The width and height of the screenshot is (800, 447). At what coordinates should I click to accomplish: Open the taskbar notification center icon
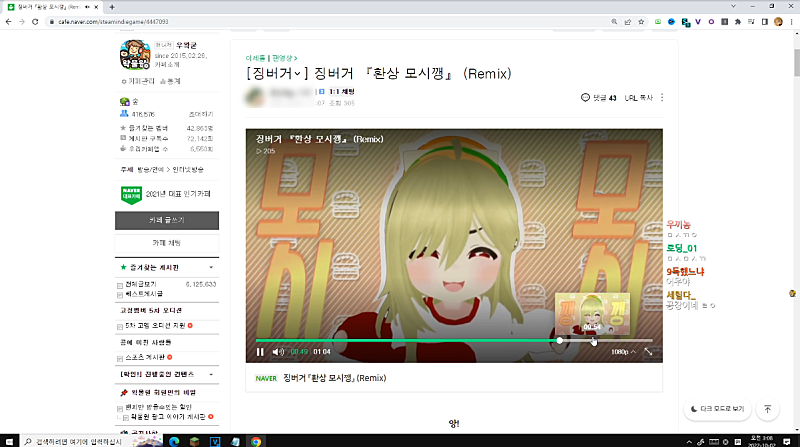click(x=787, y=441)
